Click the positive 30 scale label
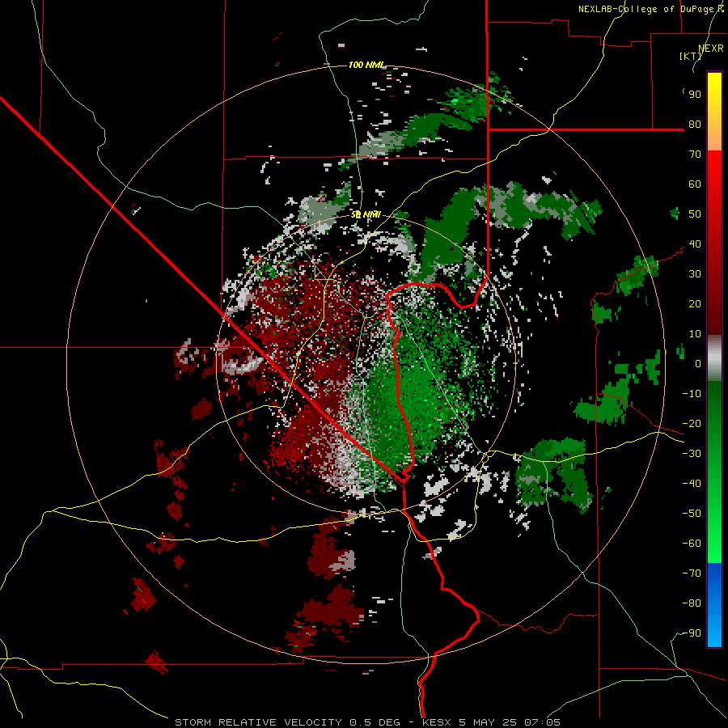 tap(695, 274)
